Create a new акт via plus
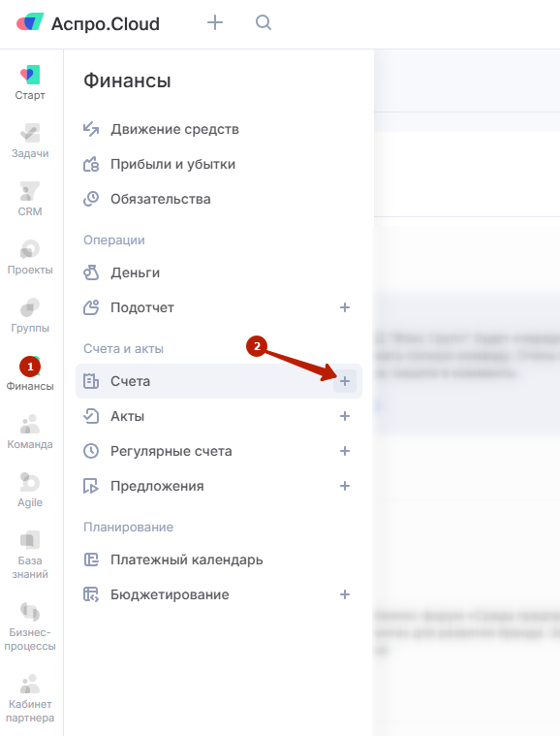Viewport: 560px width, 736px height. coord(345,416)
